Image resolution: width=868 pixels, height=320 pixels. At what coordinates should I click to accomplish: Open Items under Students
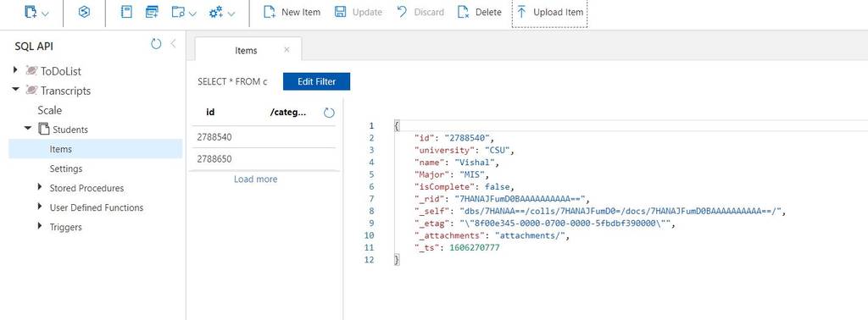95,149
